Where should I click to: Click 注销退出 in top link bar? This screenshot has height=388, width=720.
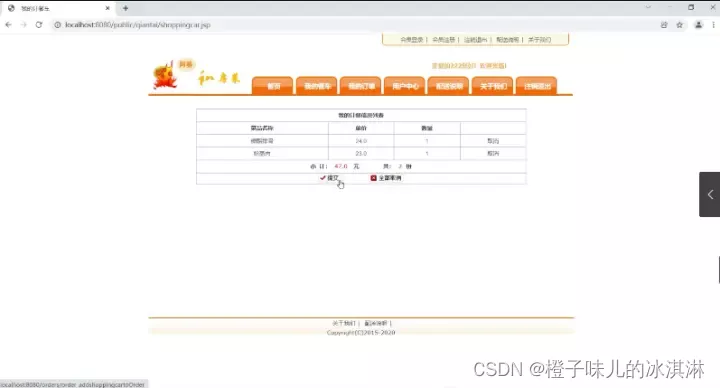(475, 40)
